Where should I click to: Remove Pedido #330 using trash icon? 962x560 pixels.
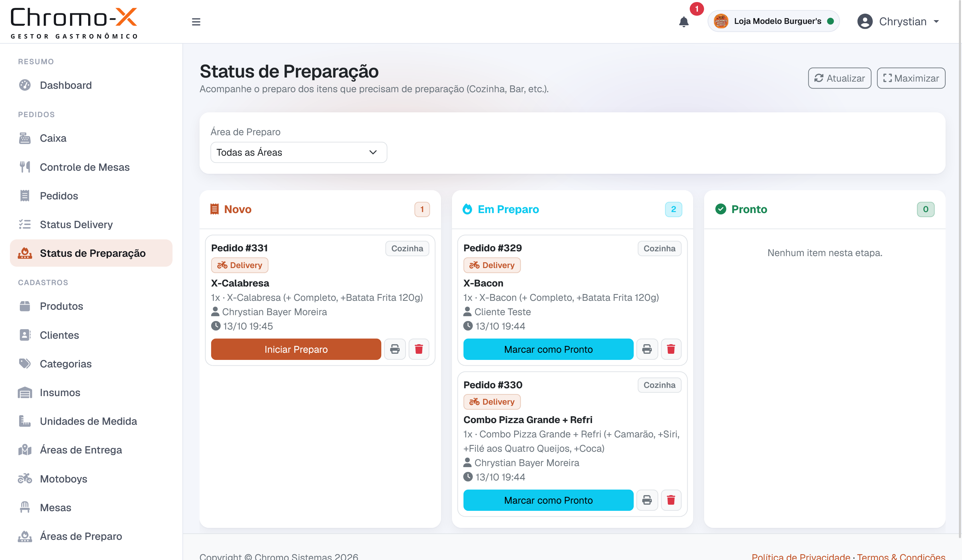pyautogui.click(x=671, y=500)
